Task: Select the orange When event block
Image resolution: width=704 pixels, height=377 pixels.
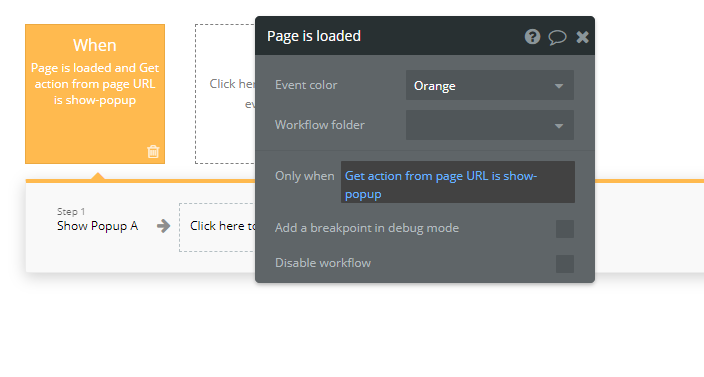Action: pos(95,94)
